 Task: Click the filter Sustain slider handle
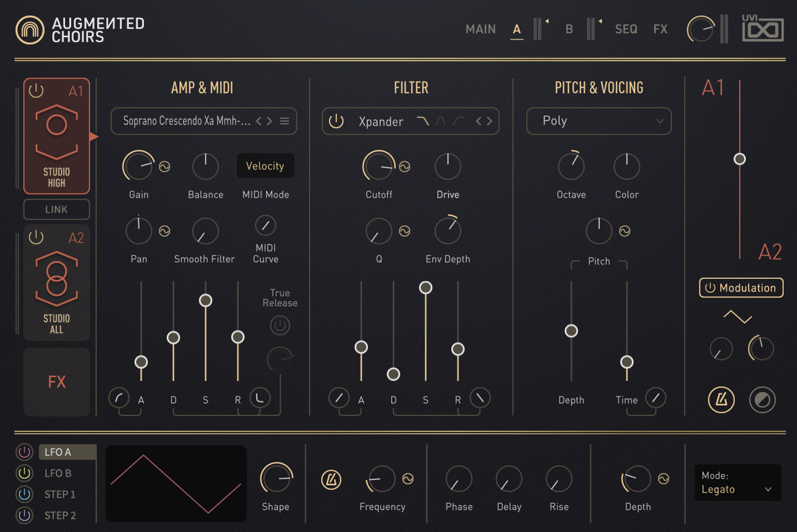[x=425, y=287]
